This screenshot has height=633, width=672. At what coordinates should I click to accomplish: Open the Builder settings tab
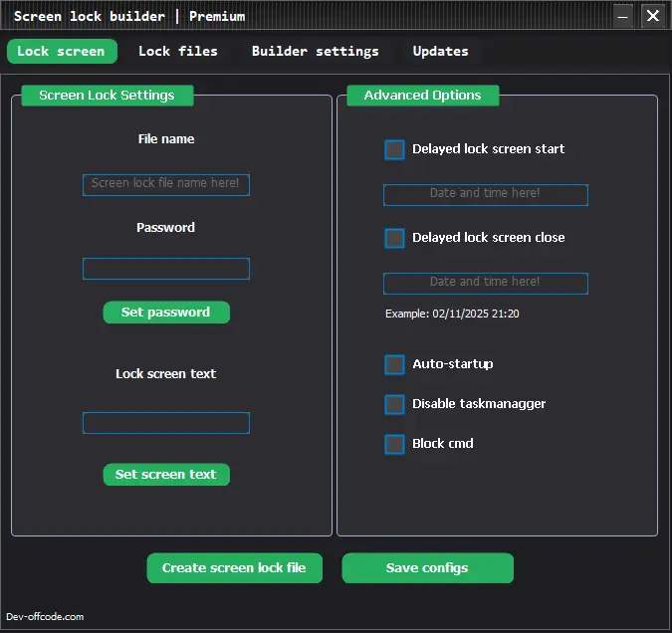(x=315, y=52)
